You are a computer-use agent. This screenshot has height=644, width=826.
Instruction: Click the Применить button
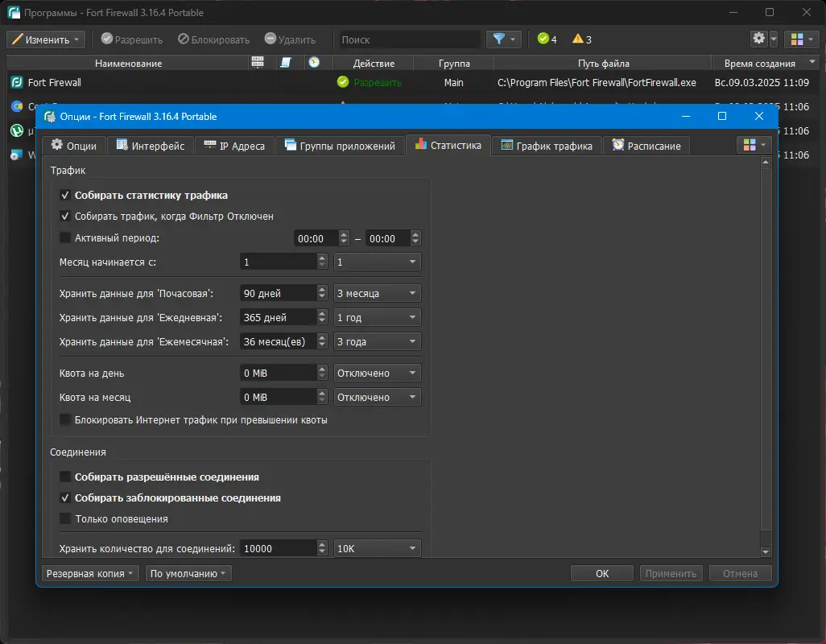click(x=671, y=573)
